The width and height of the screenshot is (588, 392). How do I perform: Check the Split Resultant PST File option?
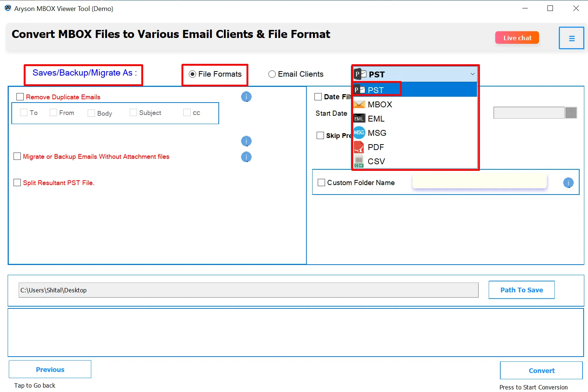[17, 182]
